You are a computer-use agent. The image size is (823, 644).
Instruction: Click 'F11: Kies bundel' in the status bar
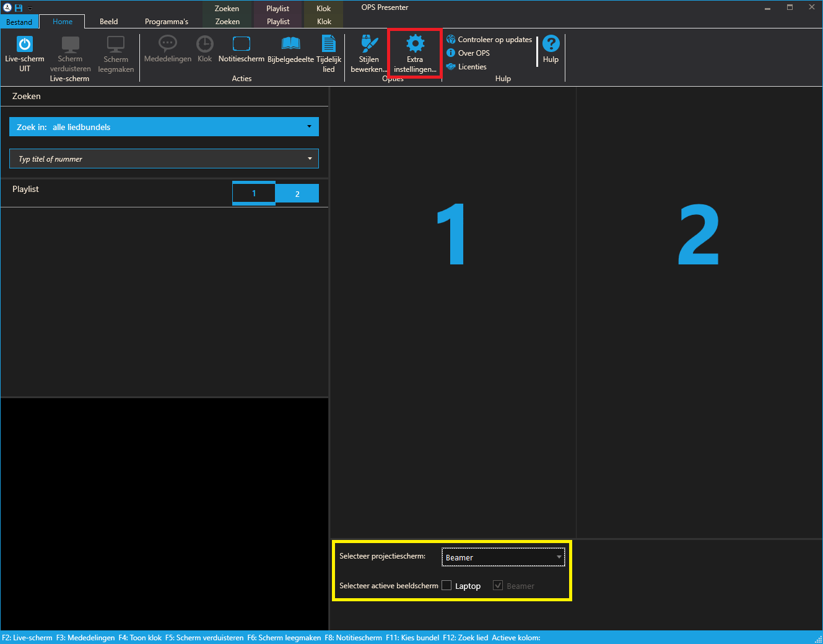coord(412,638)
